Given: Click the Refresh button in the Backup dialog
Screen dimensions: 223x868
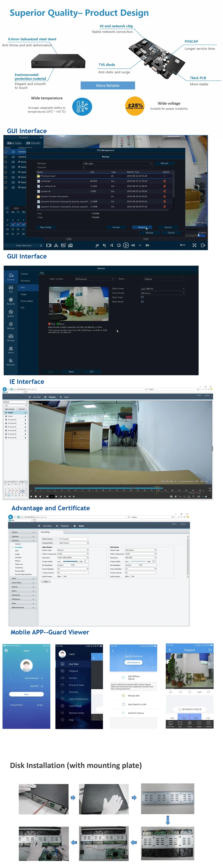Looking at the screenshot, I should pyautogui.click(x=164, y=163).
